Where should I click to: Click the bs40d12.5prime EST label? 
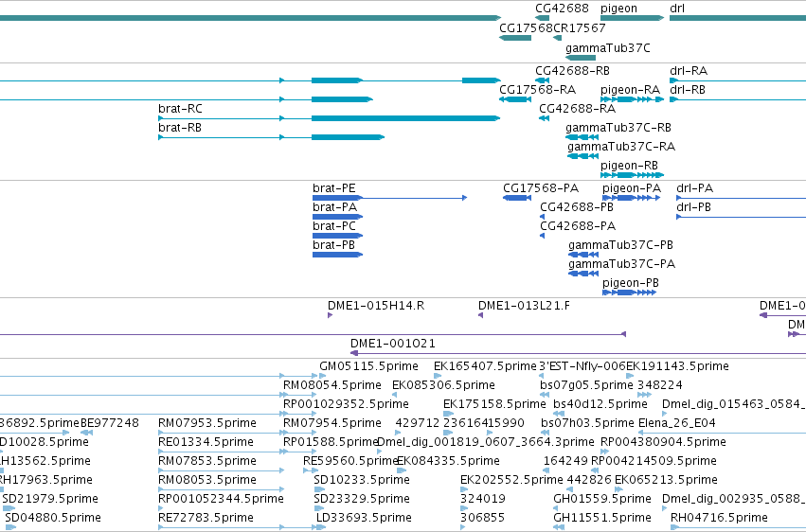[600, 404]
